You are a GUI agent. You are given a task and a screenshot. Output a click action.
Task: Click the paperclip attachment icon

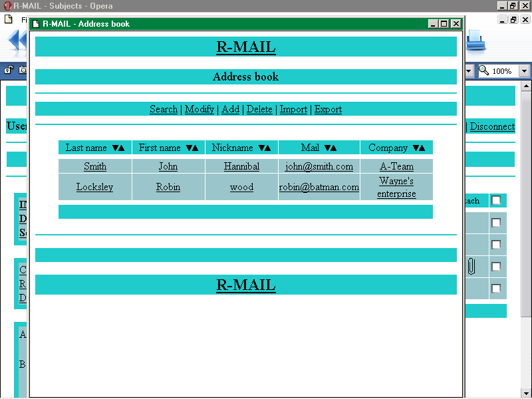pyautogui.click(x=471, y=267)
